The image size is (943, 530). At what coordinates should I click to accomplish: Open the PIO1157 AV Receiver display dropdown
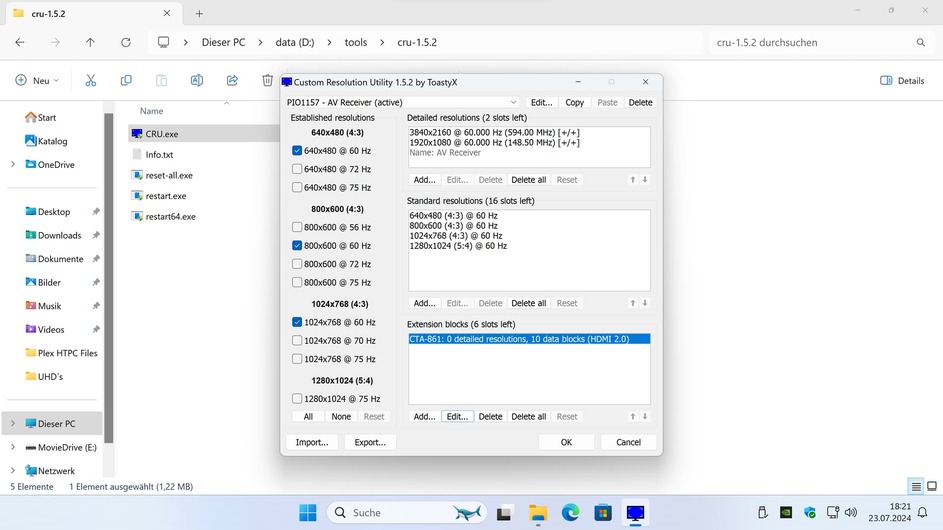click(402, 102)
